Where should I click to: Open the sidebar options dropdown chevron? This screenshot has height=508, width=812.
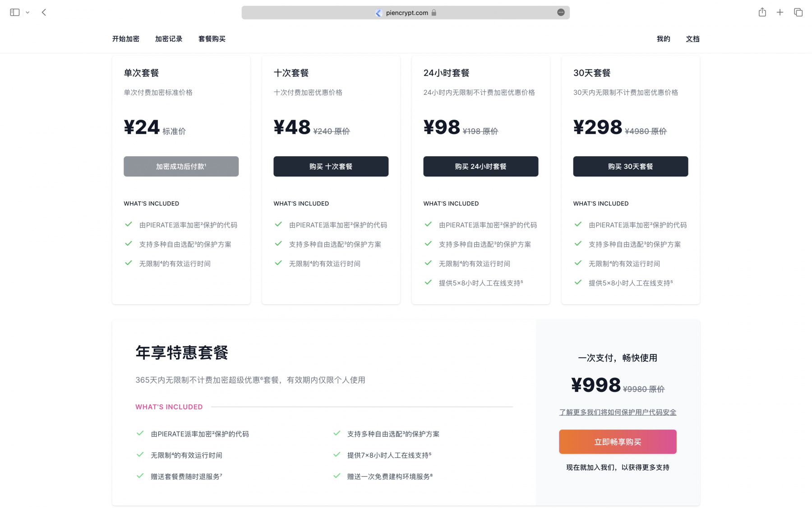click(x=28, y=13)
